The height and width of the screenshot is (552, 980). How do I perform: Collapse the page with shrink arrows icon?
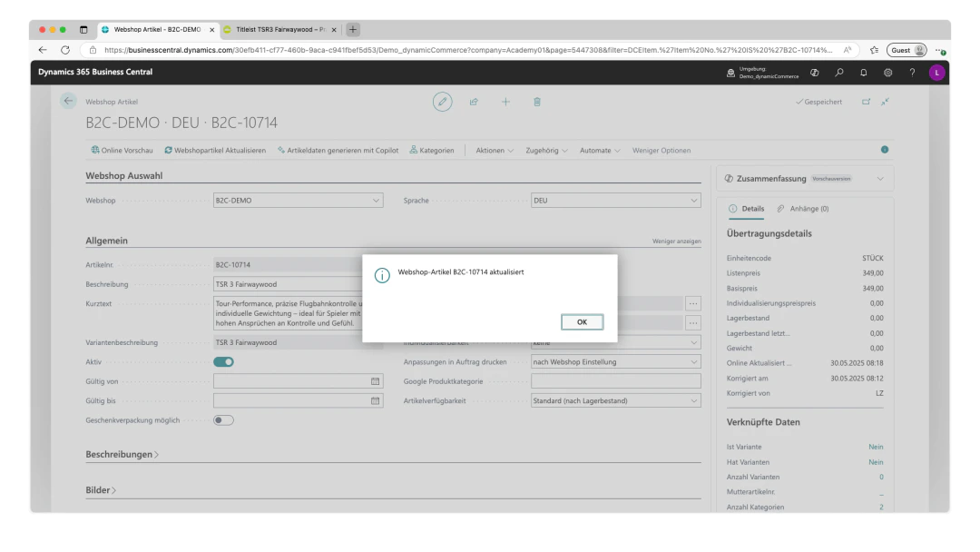click(885, 102)
